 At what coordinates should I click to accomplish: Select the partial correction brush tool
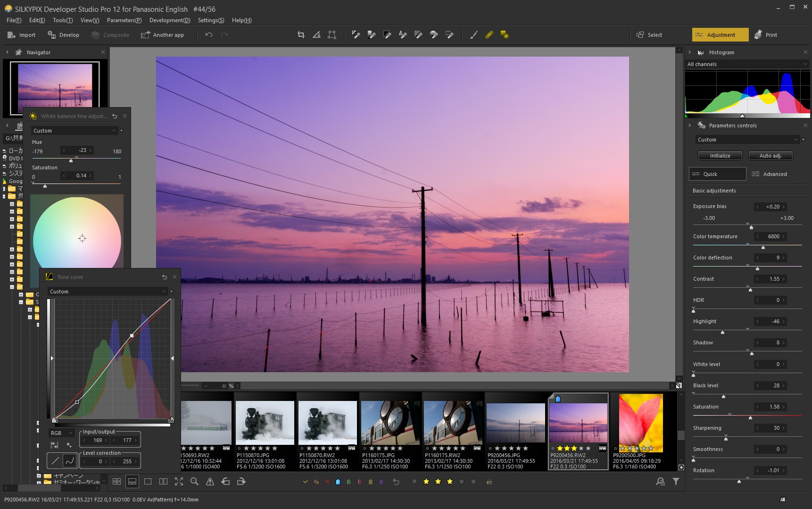point(473,34)
